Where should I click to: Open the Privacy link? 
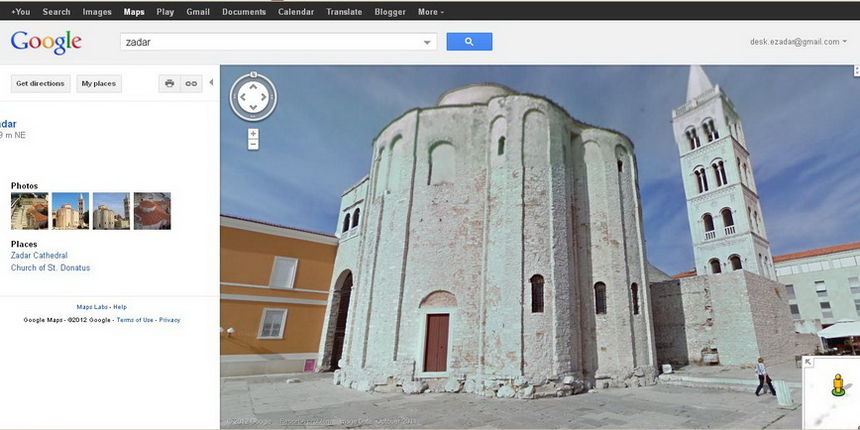click(x=169, y=320)
